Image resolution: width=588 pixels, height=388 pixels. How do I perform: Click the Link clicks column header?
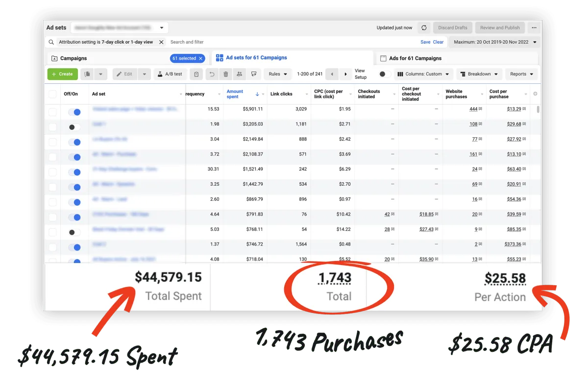[281, 94]
